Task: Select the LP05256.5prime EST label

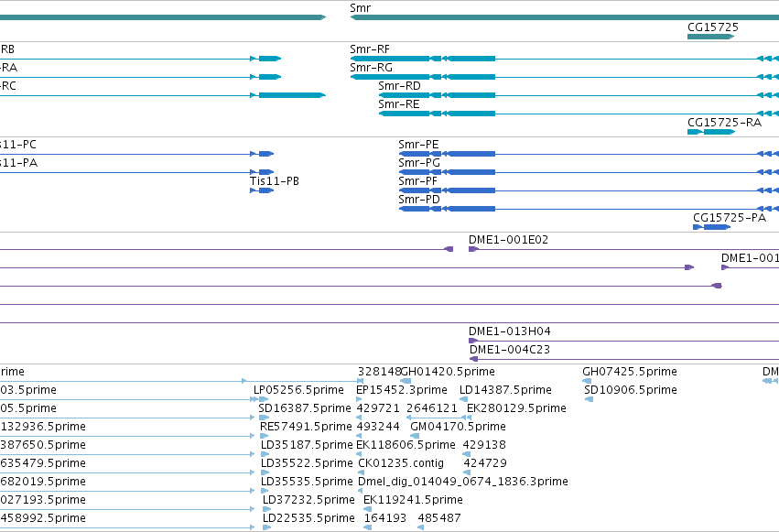Action: tap(298, 390)
